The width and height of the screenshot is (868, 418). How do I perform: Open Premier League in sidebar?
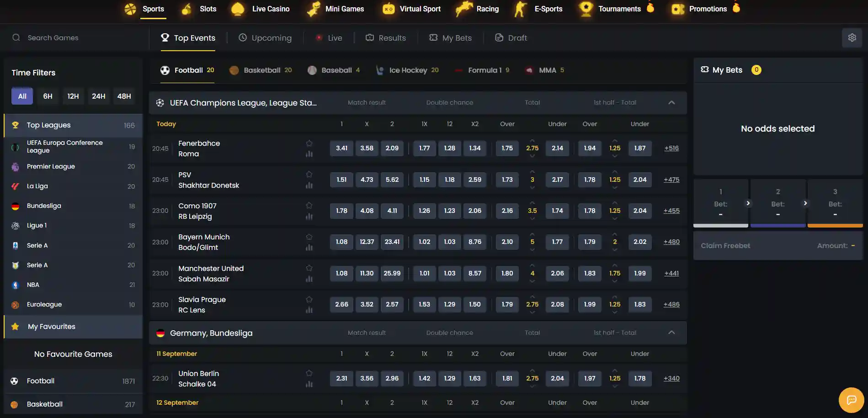point(73,167)
